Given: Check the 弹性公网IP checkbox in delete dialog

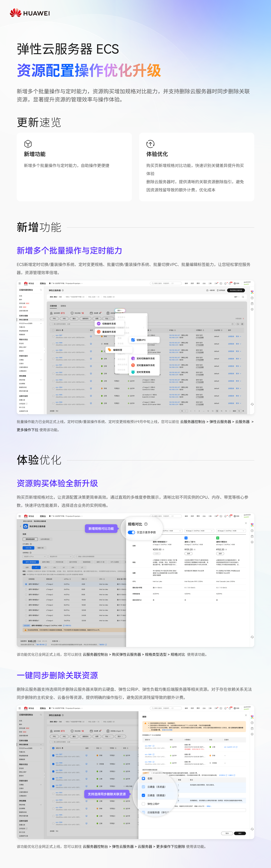Looking at the screenshot, I should pos(143,804).
